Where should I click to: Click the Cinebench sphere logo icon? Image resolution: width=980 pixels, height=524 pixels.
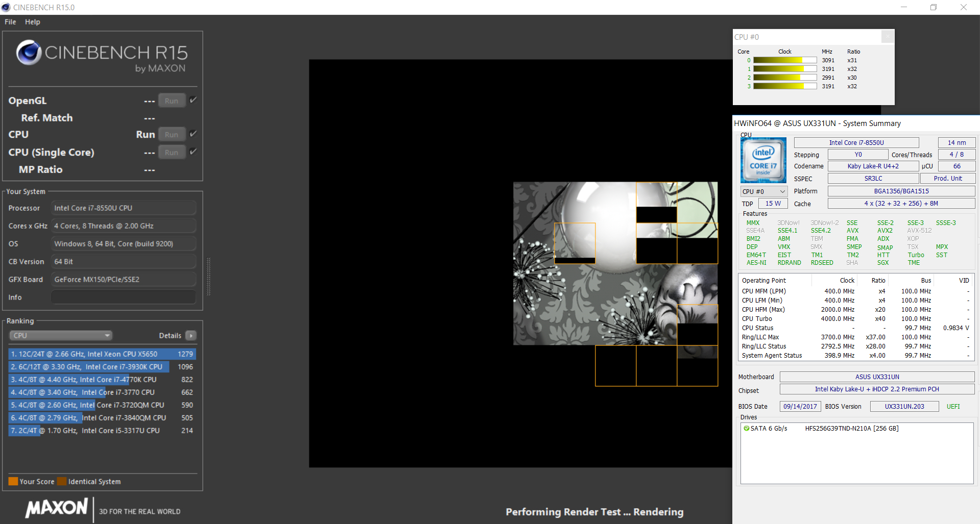click(29, 52)
